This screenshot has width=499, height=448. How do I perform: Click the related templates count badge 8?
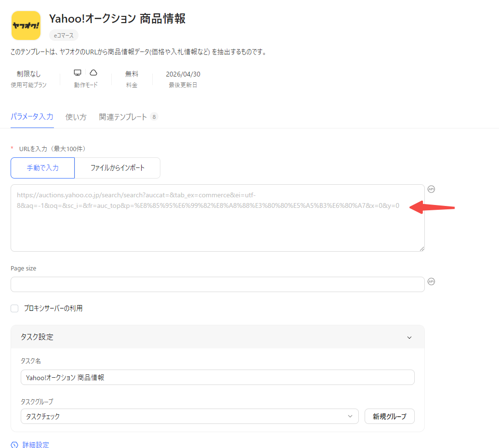pyautogui.click(x=154, y=117)
